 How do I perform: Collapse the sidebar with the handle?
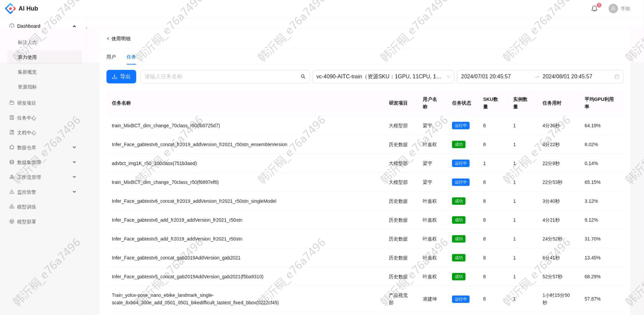tap(86, 28)
